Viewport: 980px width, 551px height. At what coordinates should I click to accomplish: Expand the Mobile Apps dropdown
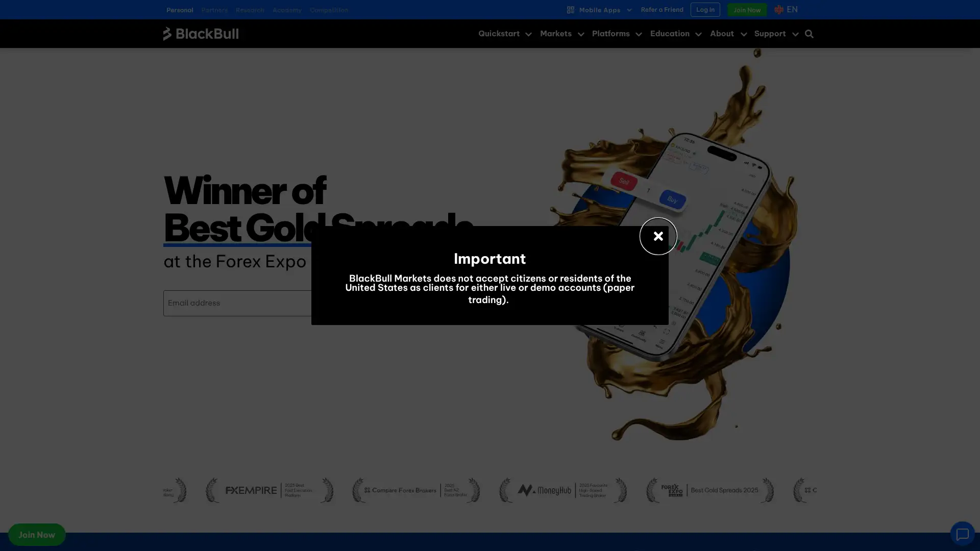pos(599,10)
